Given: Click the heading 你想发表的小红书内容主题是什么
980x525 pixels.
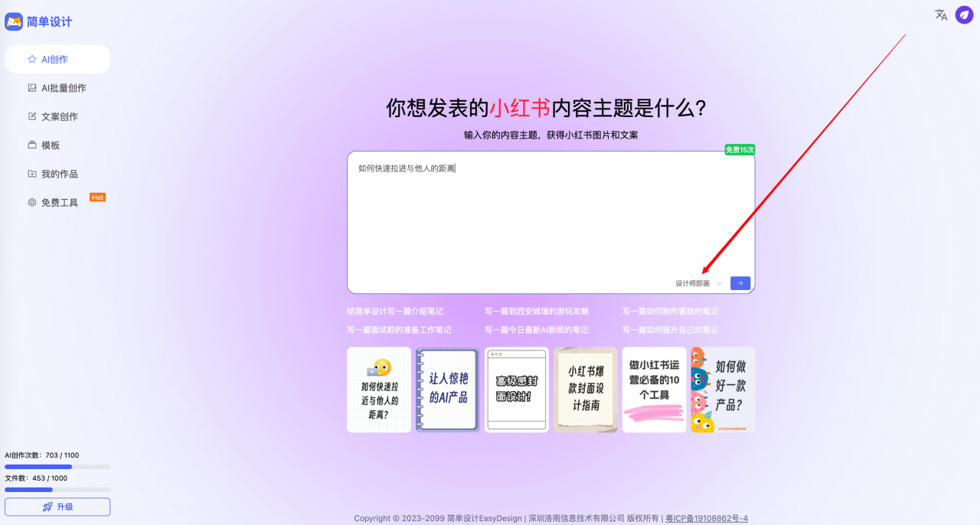Looking at the screenshot, I should (x=546, y=108).
